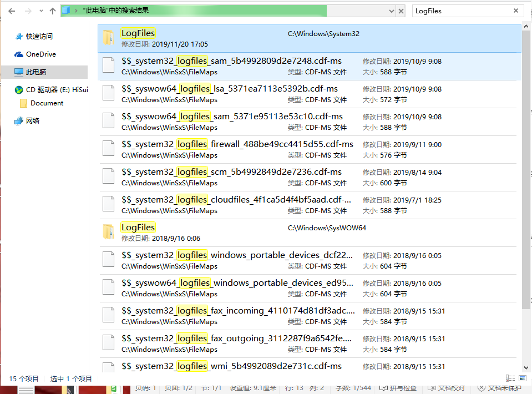Click the Up directory arrow

tap(53, 11)
